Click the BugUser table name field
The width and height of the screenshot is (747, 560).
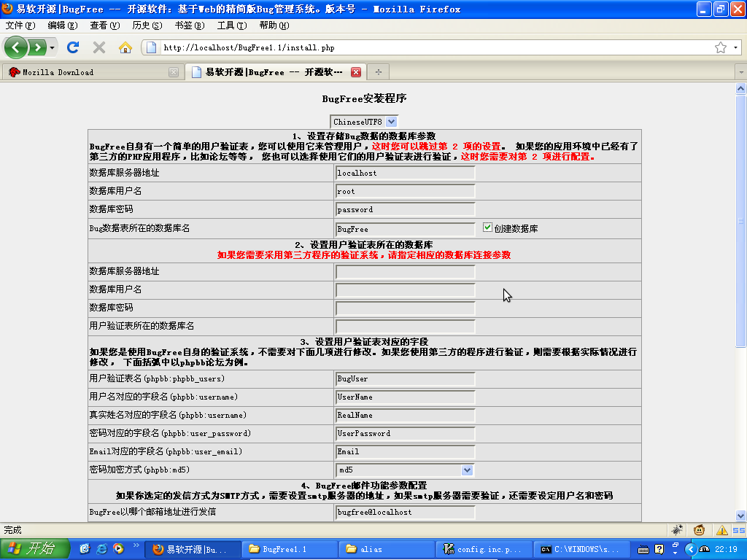[x=405, y=378]
